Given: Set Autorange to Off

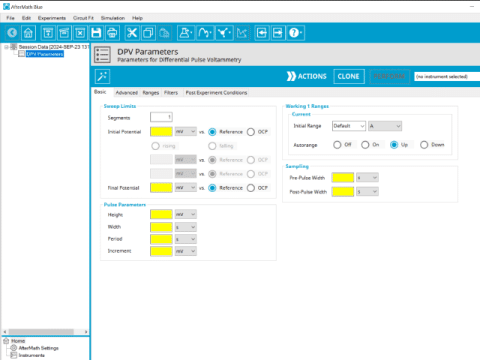Looking at the screenshot, I should pos(337,145).
